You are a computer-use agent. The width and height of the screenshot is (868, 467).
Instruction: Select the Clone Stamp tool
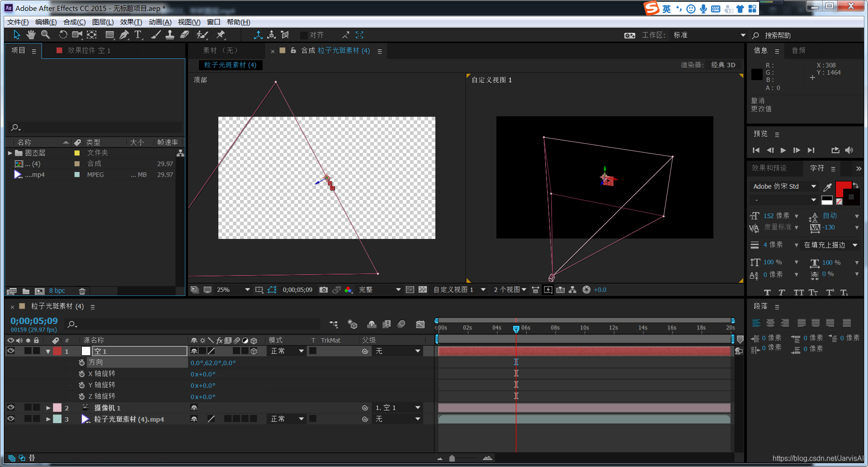pyautogui.click(x=170, y=35)
